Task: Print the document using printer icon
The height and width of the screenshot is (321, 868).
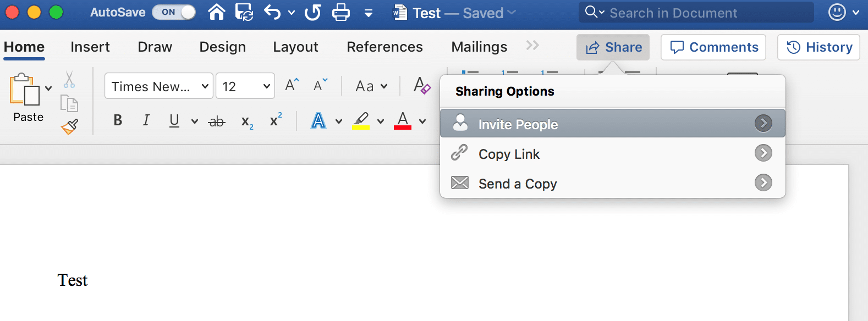Action: (x=341, y=12)
